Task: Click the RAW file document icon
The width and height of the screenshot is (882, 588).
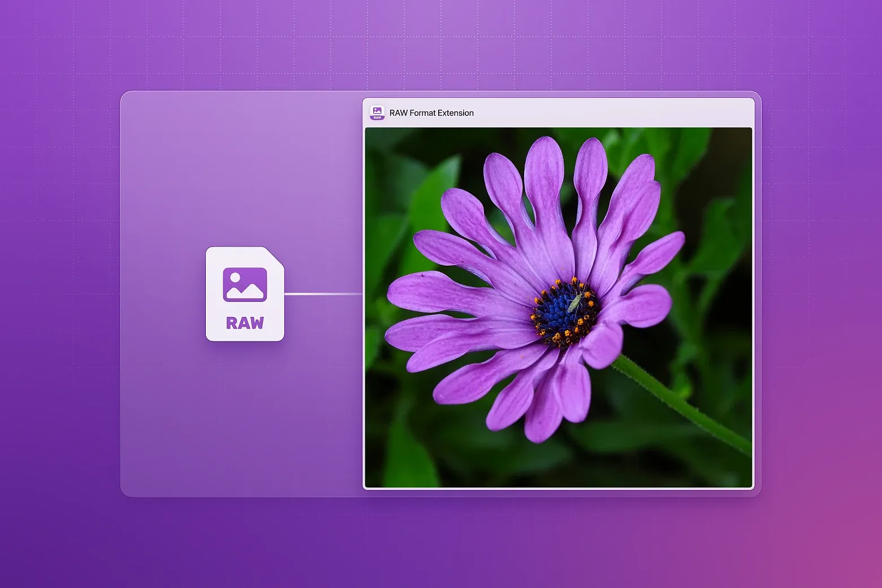Action: pyautogui.click(x=245, y=294)
